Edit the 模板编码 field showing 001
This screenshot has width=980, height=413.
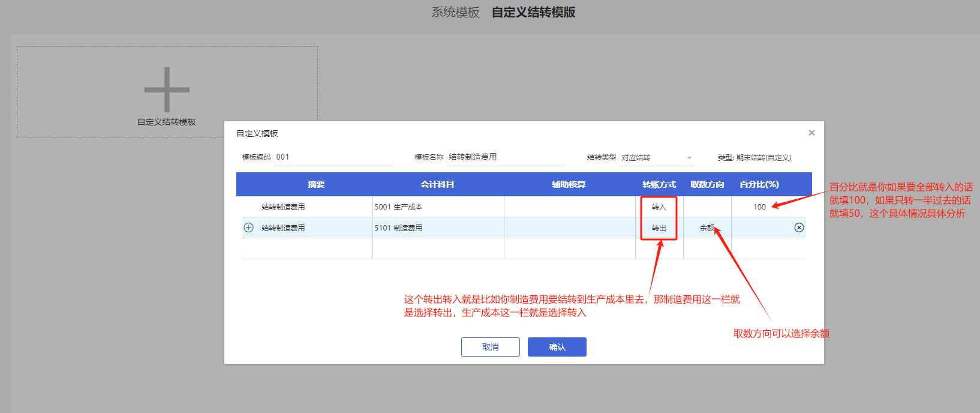[333, 157]
